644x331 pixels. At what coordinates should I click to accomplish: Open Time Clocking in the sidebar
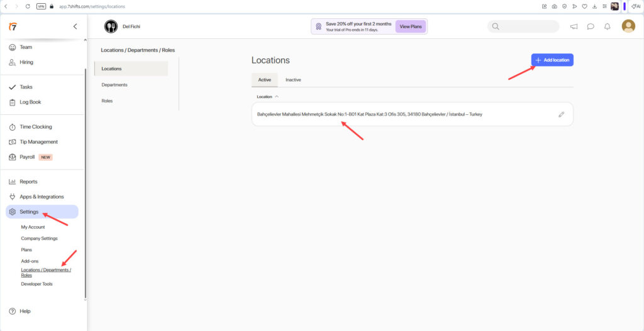[35, 127]
